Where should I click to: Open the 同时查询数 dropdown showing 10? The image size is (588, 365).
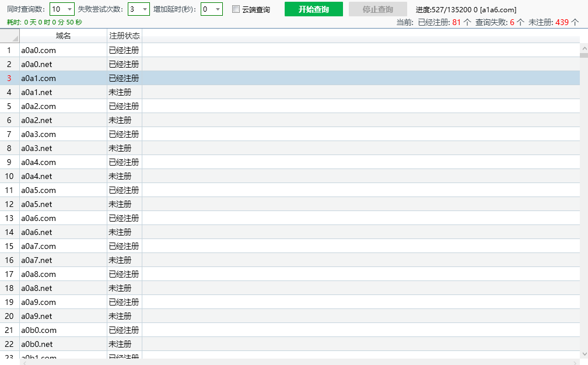tap(62, 9)
